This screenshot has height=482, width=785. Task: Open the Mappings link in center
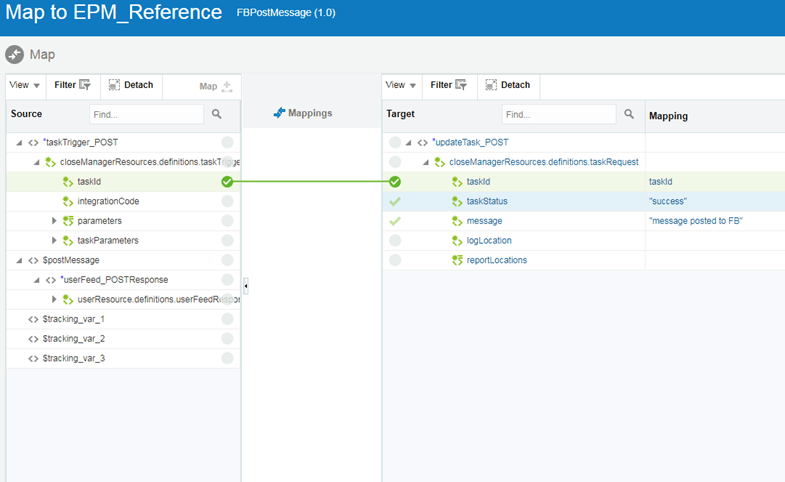click(303, 113)
